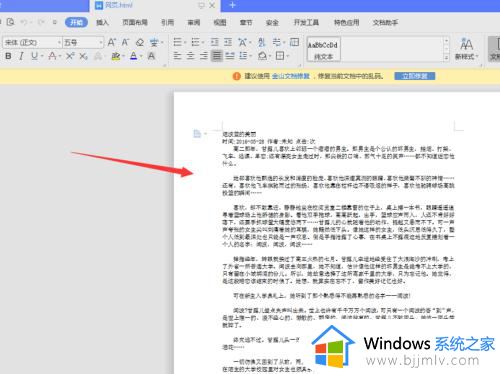Click the text effects faded A icon

click(98, 56)
